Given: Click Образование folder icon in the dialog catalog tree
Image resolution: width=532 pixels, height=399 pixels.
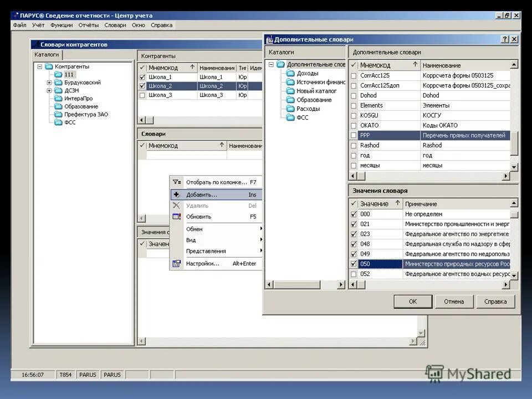Looking at the screenshot, I should pyautogui.click(x=290, y=100).
